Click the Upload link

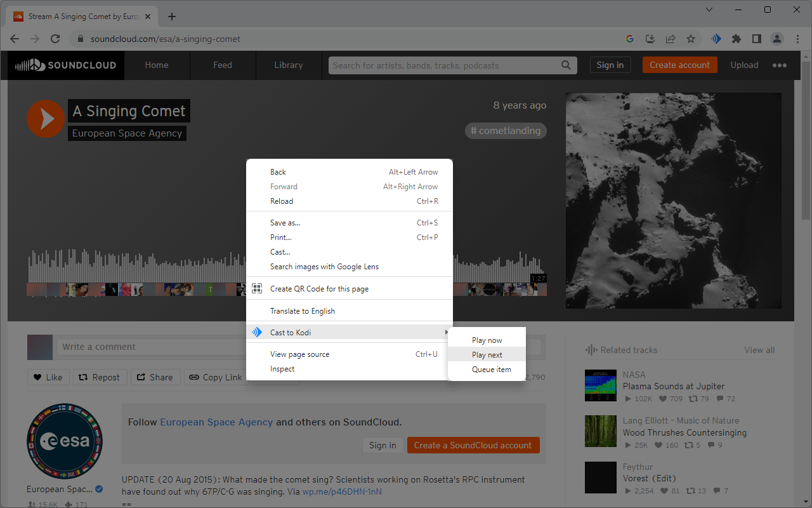[744, 65]
